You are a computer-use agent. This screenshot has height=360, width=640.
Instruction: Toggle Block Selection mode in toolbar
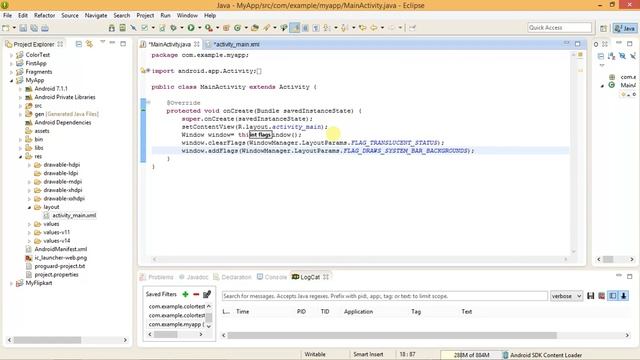point(305,28)
